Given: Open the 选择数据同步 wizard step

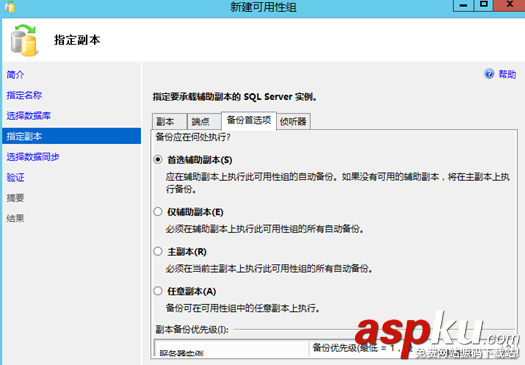Looking at the screenshot, I should 33,157.
